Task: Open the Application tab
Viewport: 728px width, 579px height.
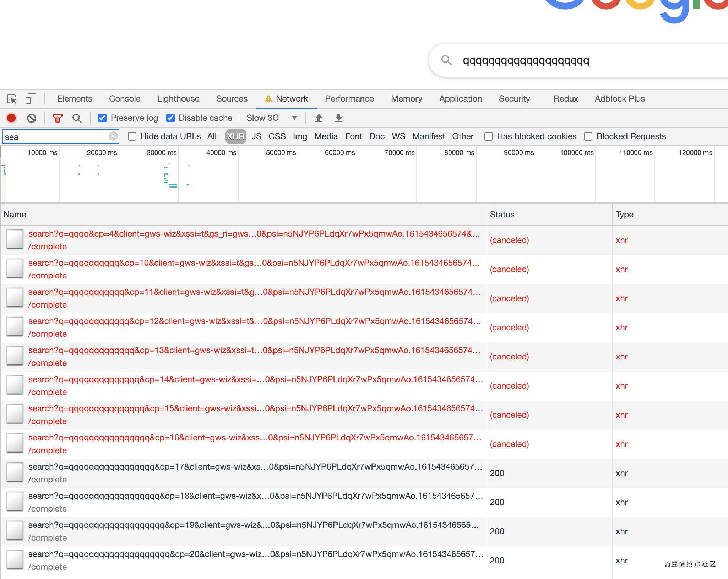Action: click(461, 99)
